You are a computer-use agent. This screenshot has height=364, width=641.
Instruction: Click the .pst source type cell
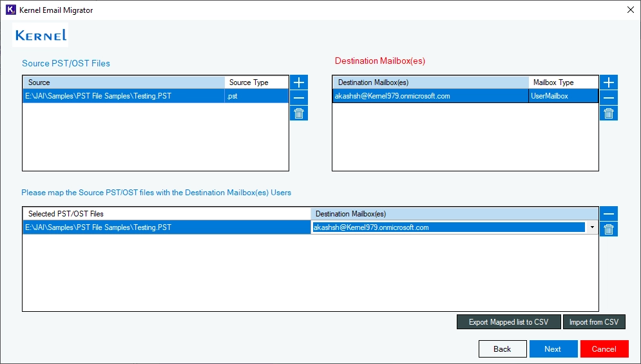[x=257, y=96]
